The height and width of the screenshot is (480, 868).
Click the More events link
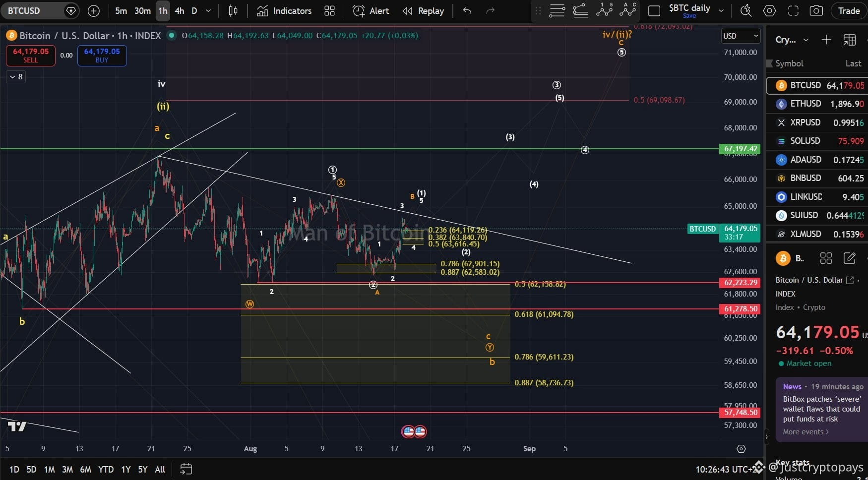tap(806, 432)
